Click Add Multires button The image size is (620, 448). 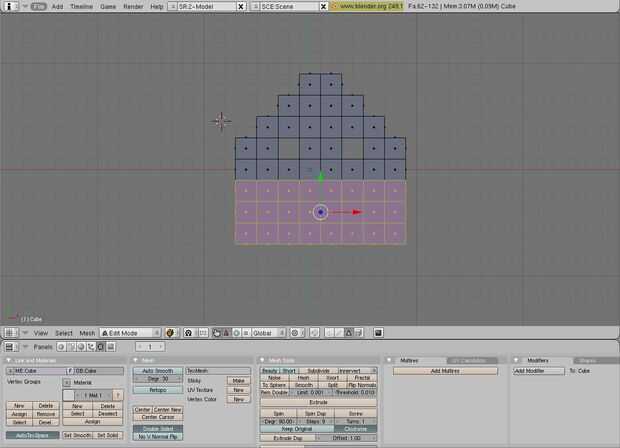click(445, 371)
